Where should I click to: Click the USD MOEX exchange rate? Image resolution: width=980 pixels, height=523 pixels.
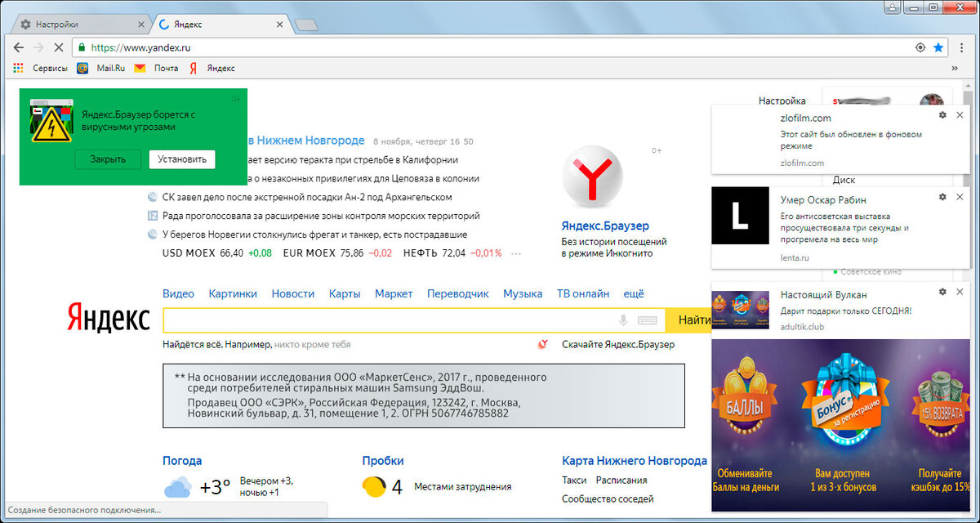point(217,253)
